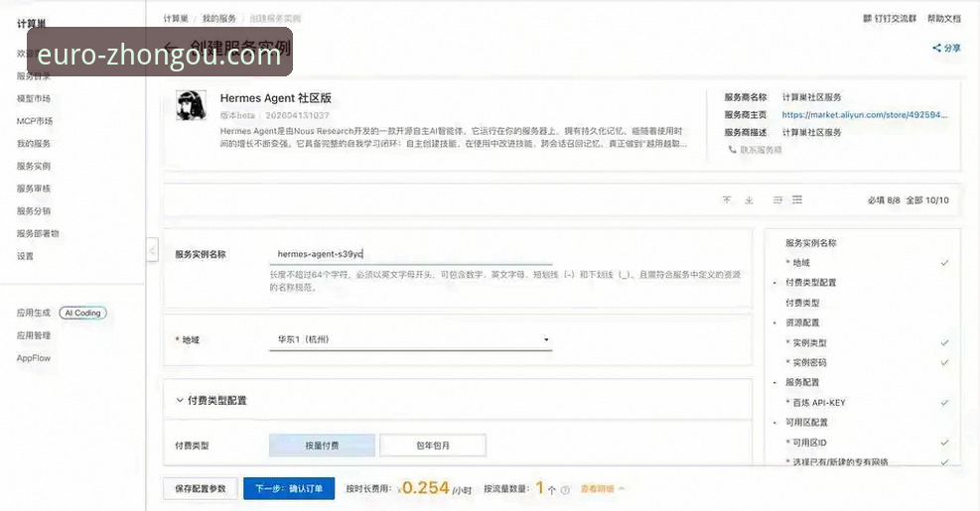Click the 全部 10/10 counter text
The height and width of the screenshot is (511, 980).
pyautogui.click(x=927, y=200)
